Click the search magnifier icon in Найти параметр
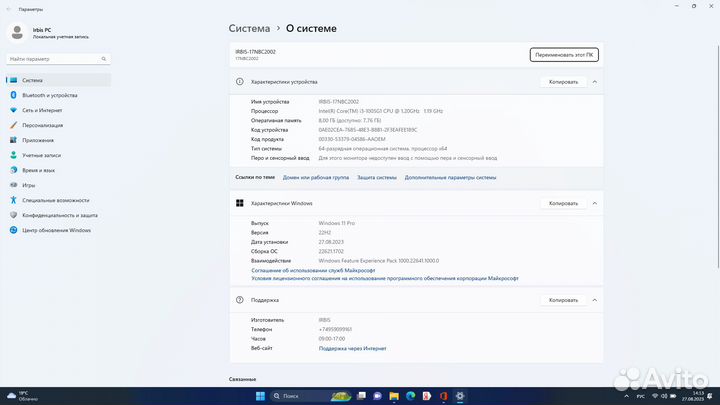The image size is (720, 405). click(x=104, y=59)
